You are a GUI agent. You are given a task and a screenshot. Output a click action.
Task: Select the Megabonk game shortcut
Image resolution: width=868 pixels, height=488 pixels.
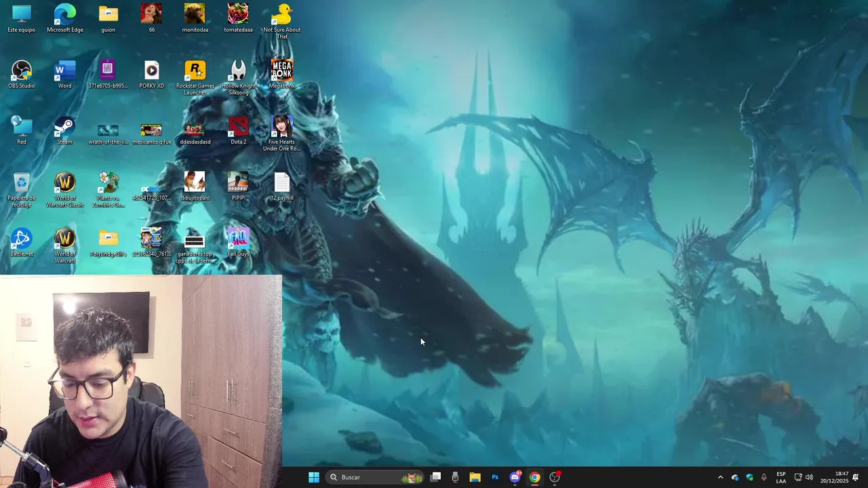[281, 75]
